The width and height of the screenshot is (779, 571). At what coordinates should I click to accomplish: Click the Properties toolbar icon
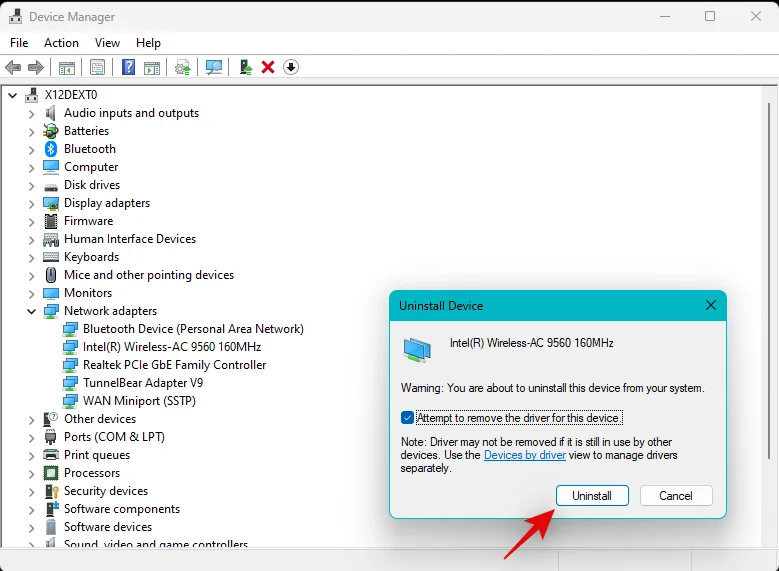click(x=97, y=67)
